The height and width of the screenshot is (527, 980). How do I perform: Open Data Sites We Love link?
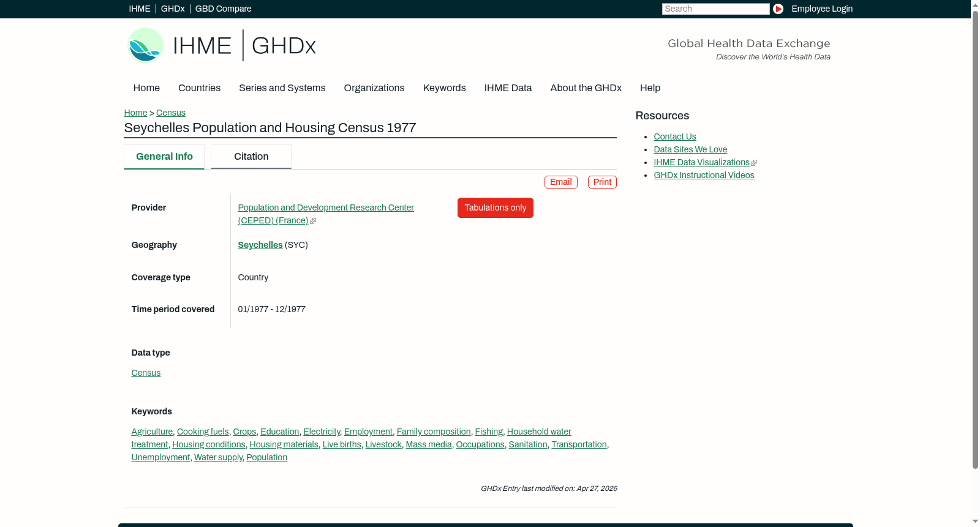(690, 149)
